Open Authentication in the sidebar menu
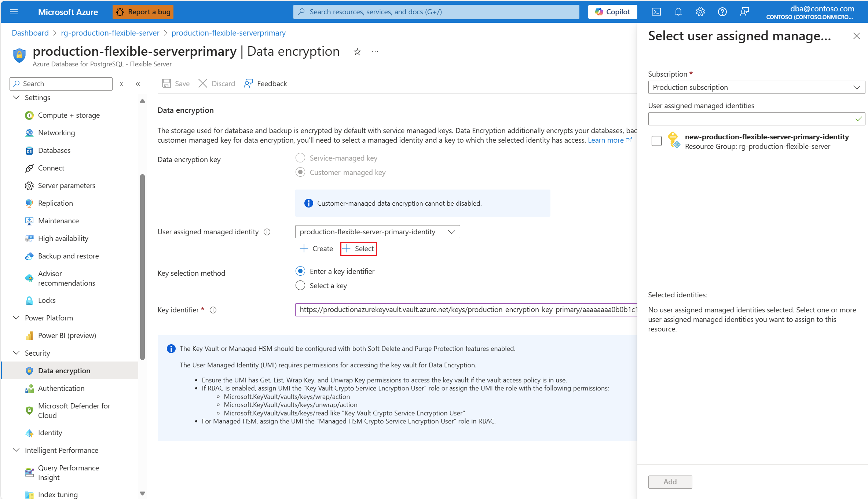868x499 pixels. pos(61,388)
